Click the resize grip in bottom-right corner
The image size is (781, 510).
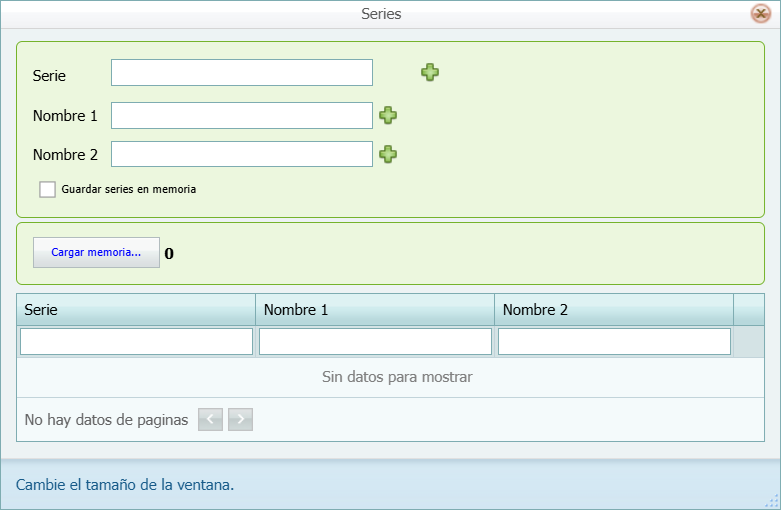(x=772, y=501)
